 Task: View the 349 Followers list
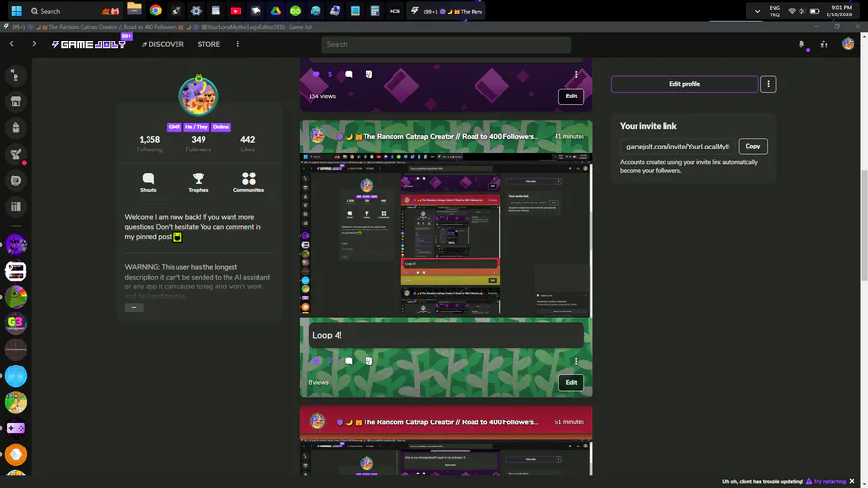[198, 144]
